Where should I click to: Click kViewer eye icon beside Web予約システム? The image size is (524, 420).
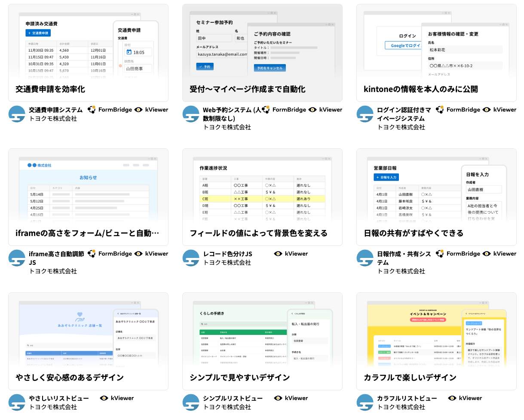[x=313, y=110]
